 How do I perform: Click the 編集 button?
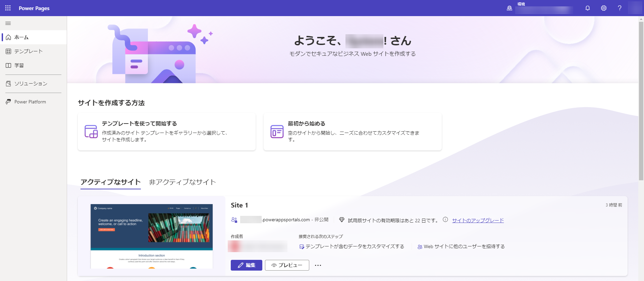[x=247, y=265]
